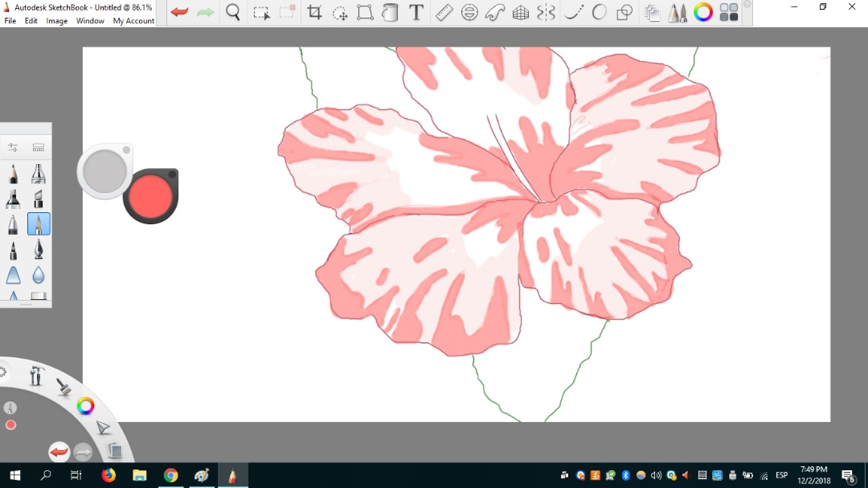Open Firefox from the Windows taskbar
Viewport: 868px width, 488px height.
[108, 475]
